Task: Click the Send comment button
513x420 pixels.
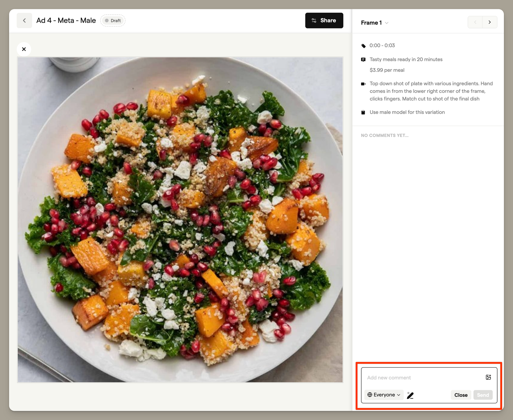Action: (483, 395)
